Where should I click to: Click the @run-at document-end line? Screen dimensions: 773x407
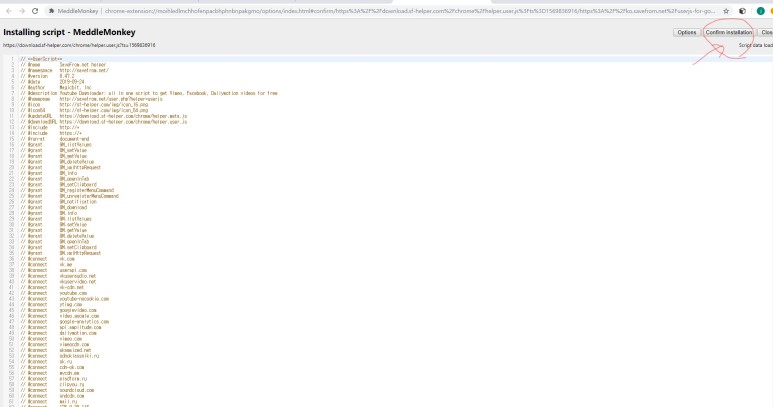coord(54,139)
